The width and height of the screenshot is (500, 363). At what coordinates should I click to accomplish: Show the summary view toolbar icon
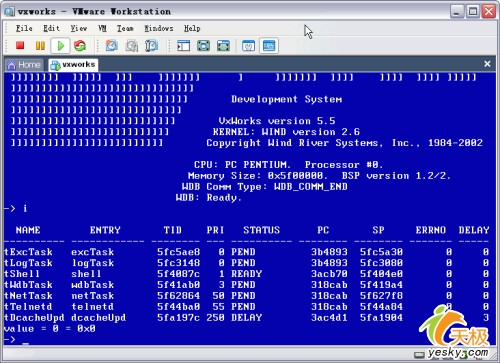pyautogui.click(x=248, y=45)
